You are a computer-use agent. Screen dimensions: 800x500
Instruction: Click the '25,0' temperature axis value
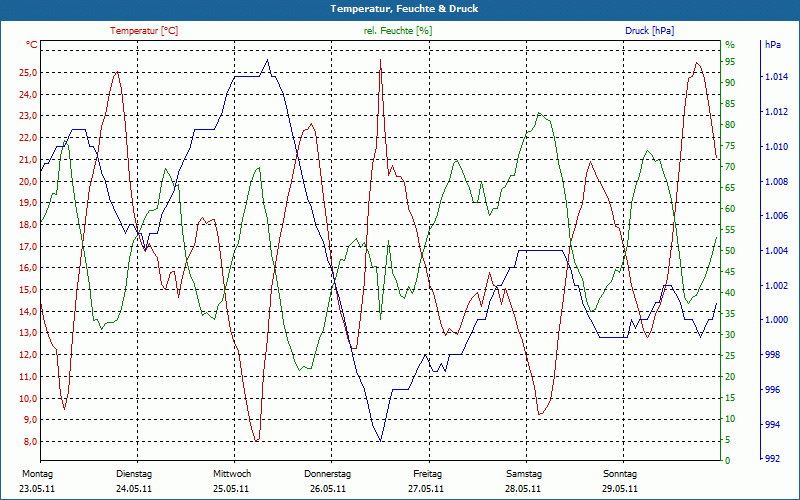point(28,72)
